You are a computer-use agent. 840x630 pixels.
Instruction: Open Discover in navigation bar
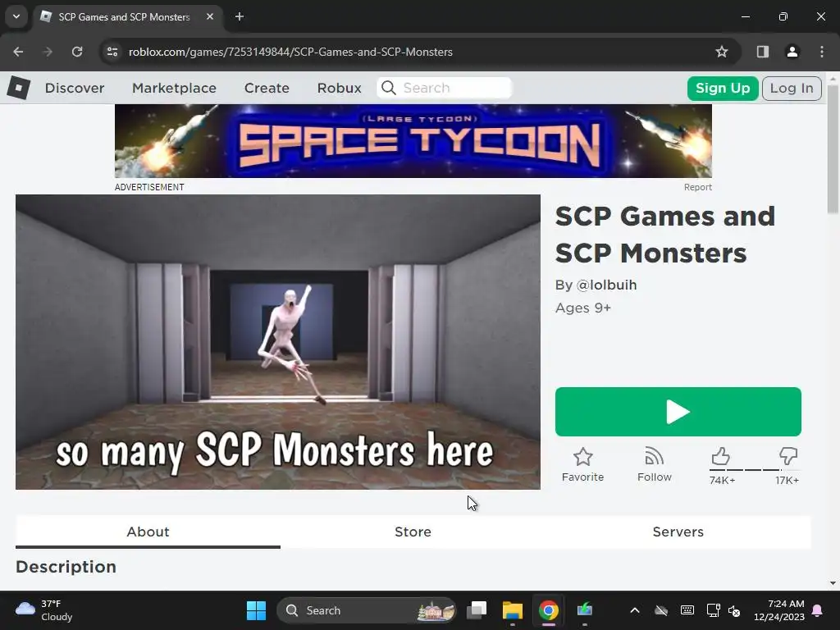(75, 88)
